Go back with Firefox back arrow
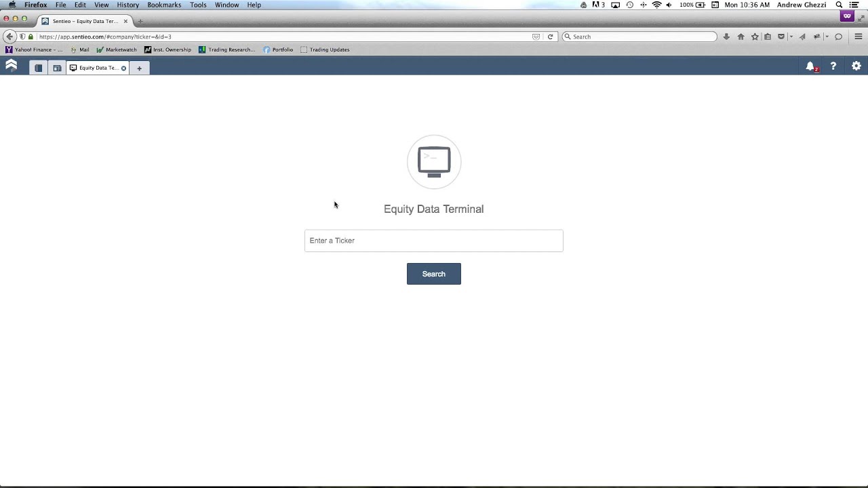868x488 pixels. 9,37
